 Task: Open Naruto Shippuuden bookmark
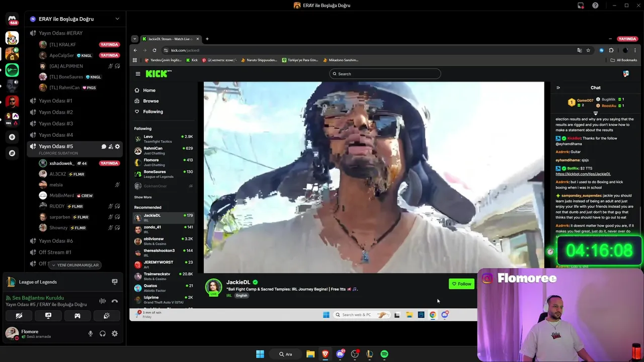(259, 60)
